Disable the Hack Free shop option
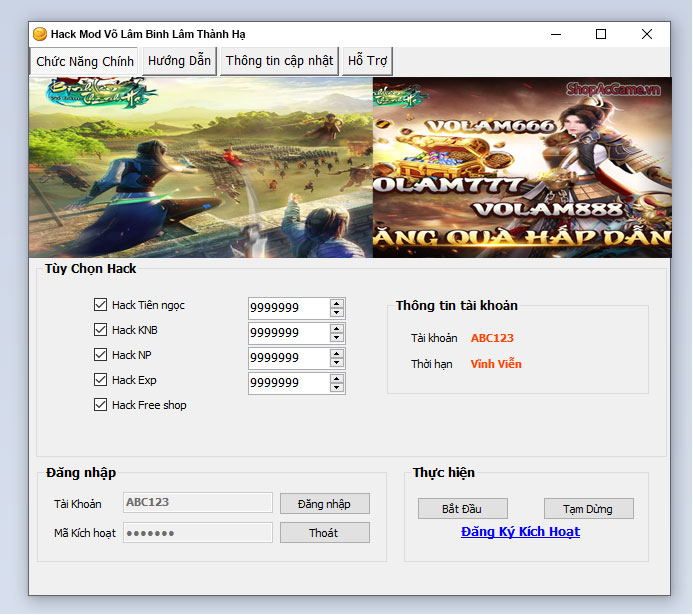The image size is (693, 616). point(100,405)
